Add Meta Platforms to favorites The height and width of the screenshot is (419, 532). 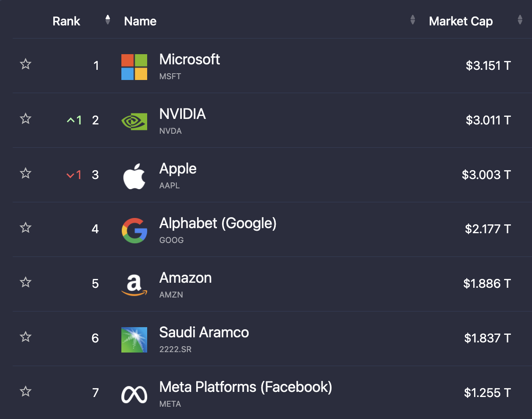coord(25,391)
